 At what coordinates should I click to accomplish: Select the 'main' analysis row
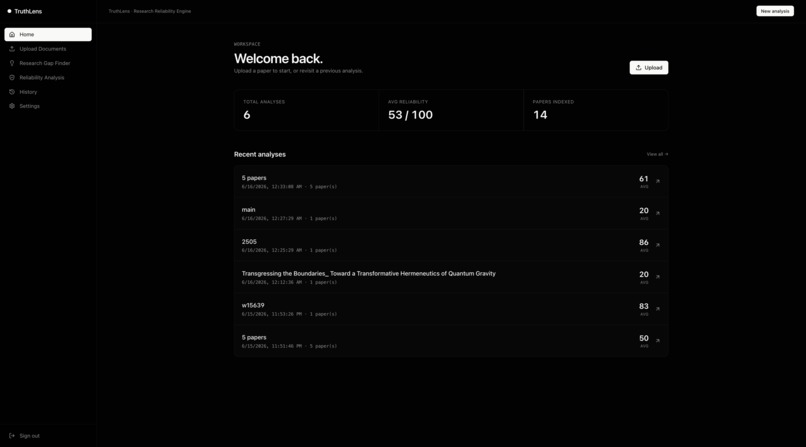(x=451, y=214)
